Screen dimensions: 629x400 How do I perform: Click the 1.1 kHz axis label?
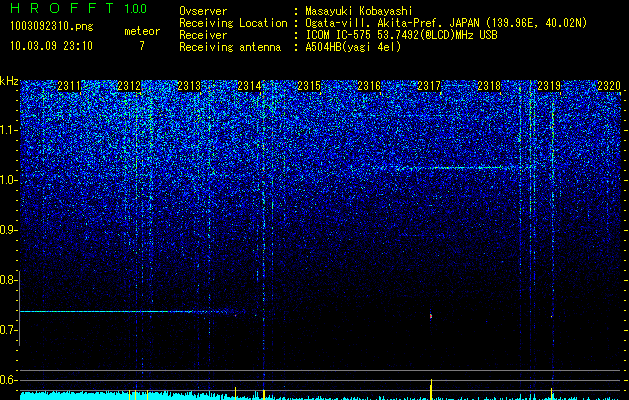coord(8,130)
